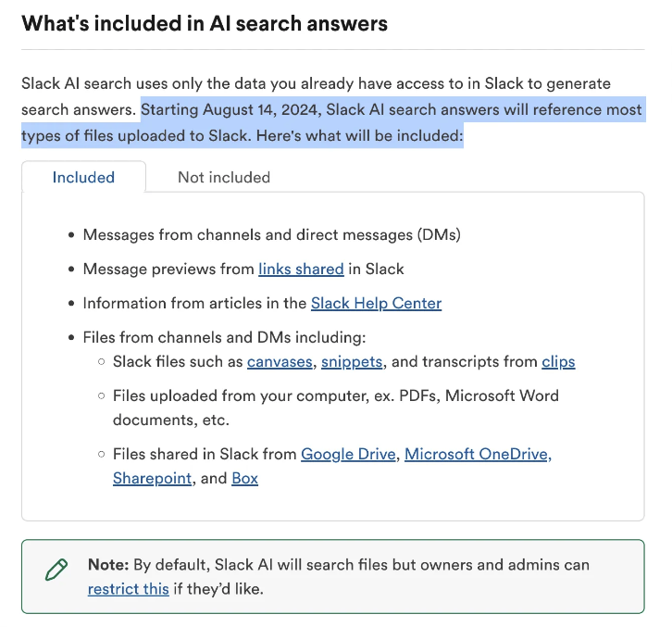This screenshot has height=627, width=672.
Task: Click the pencil icon in the note box
Action: (56, 568)
